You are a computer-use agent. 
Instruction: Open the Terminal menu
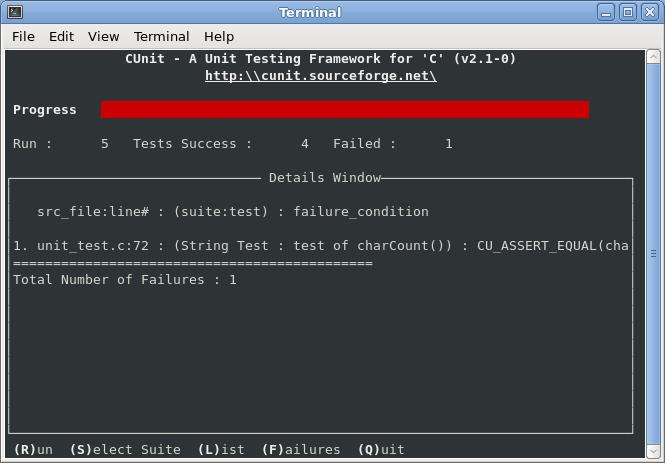click(x=162, y=36)
